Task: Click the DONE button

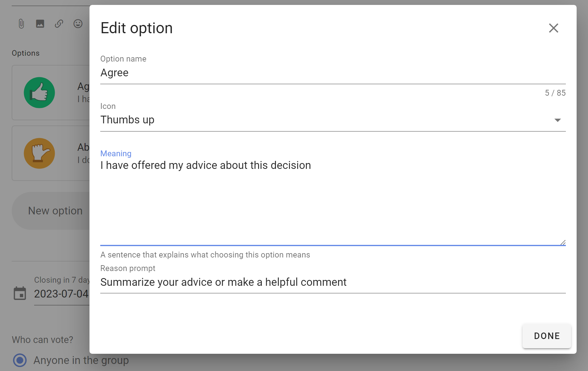Action: 547,336
